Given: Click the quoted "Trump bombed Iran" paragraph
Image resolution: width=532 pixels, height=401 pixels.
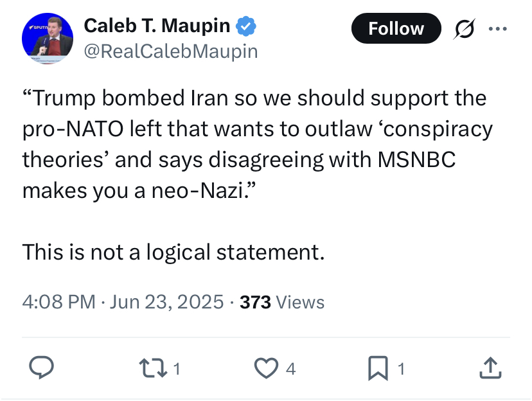Looking at the screenshot, I should [x=257, y=144].
